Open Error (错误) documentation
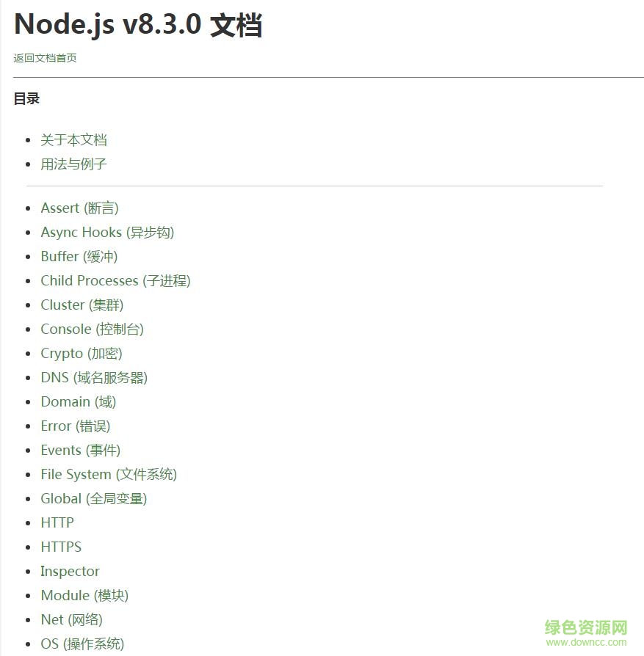This screenshot has height=656, width=644. (x=75, y=426)
